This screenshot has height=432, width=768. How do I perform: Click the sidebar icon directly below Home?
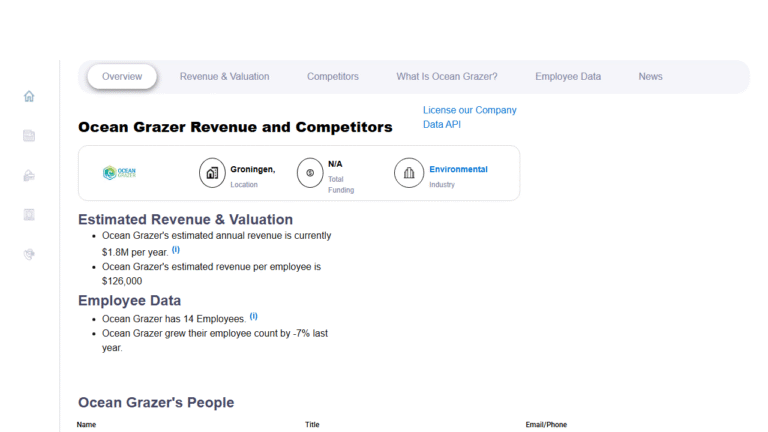tap(29, 136)
